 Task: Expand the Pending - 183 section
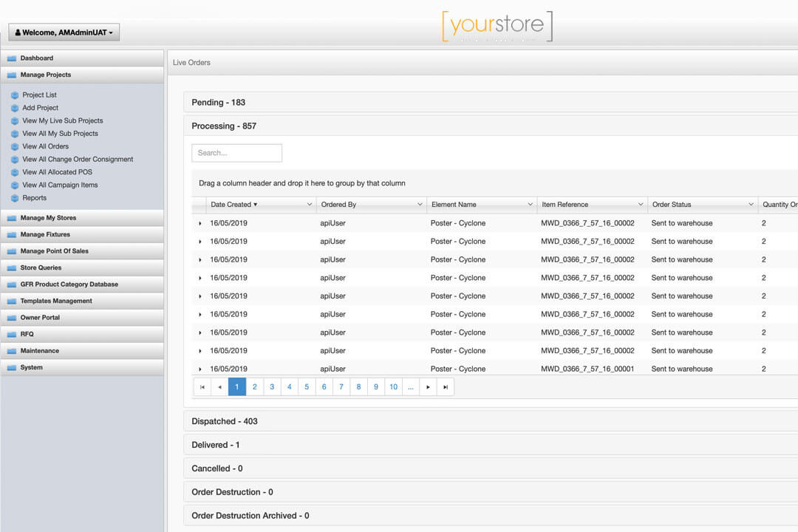tap(218, 103)
